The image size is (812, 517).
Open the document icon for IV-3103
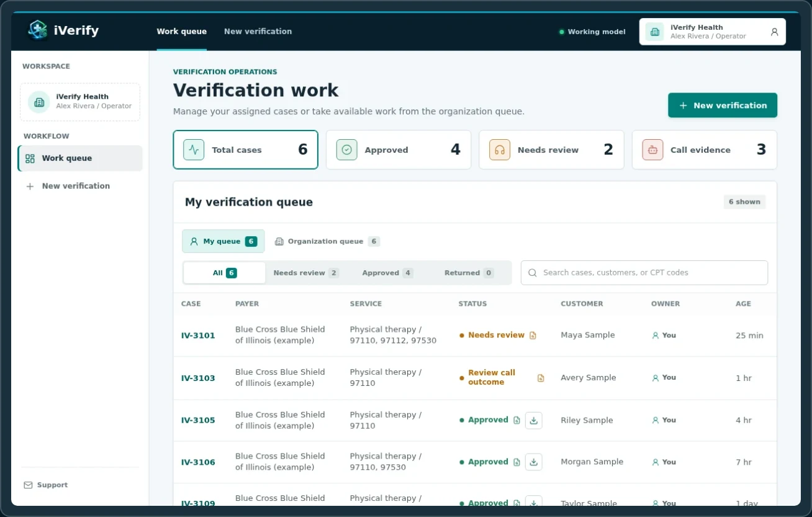[541, 378]
